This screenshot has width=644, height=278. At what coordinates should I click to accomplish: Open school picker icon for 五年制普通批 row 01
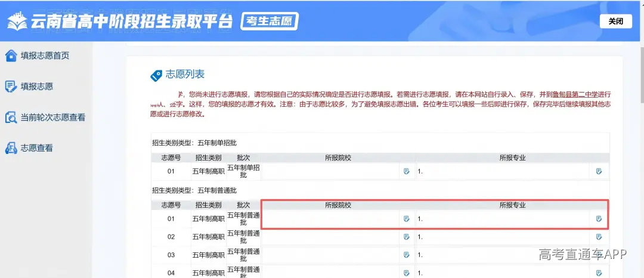pyautogui.click(x=407, y=219)
